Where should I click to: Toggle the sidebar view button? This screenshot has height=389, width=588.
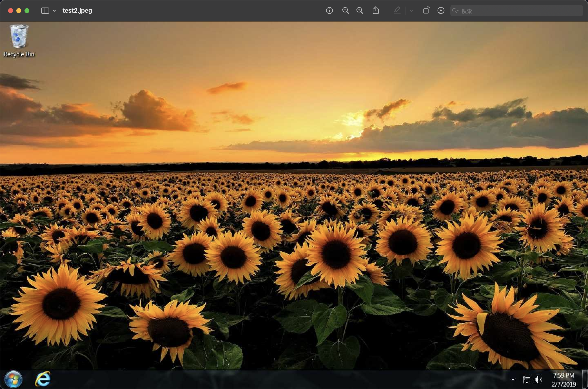click(45, 10)
